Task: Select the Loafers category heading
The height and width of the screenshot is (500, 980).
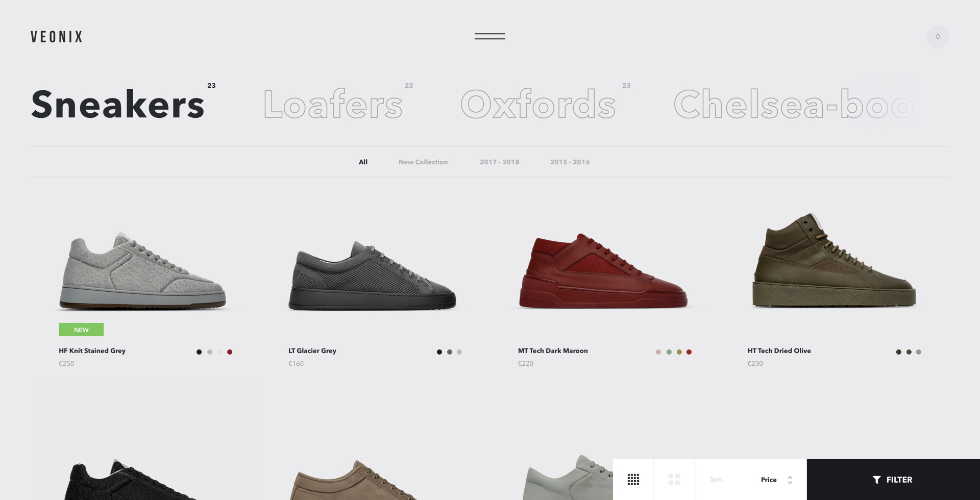Action: (333, 105)
